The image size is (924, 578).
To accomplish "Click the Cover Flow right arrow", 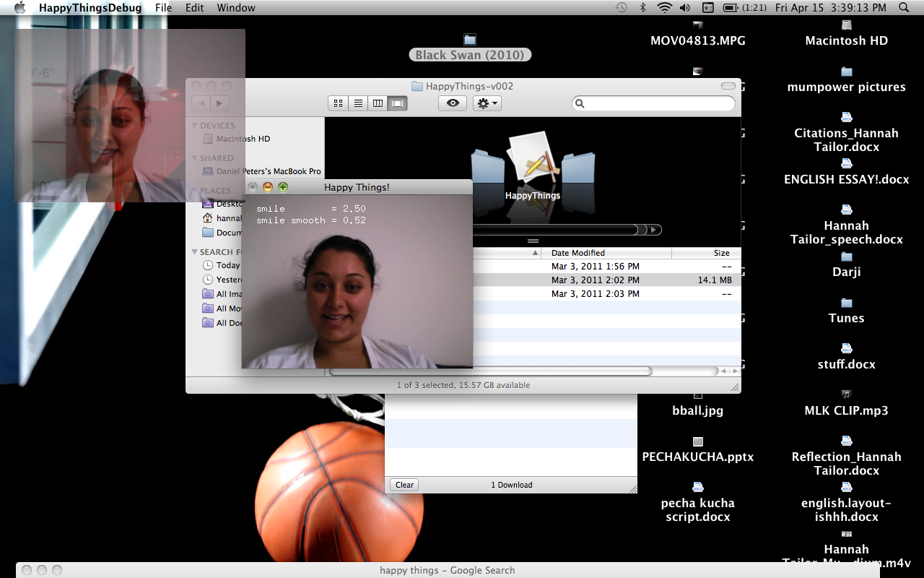I will (653, 230).
